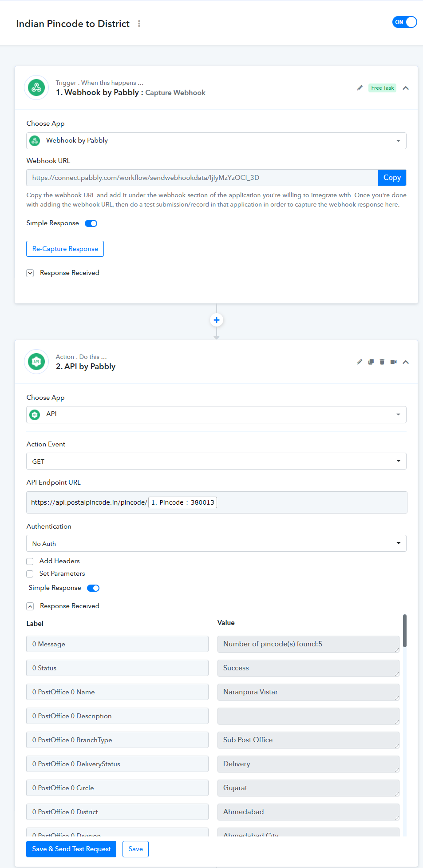Open Action Event GET dropdown
The height and width of the screenshot is (868, 423).
pyautogui.click(x=216, y=461)
